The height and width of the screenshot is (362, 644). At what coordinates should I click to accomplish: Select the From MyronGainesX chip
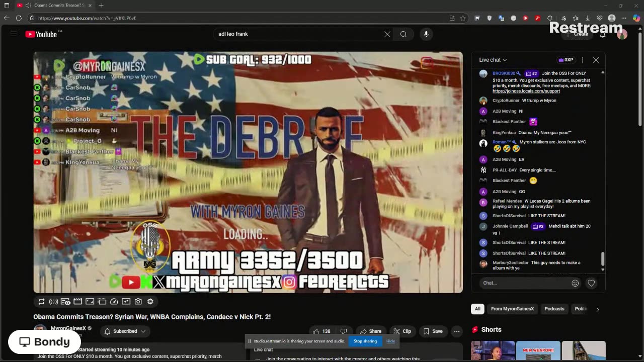pyautogui.click(x=512, y=309)
